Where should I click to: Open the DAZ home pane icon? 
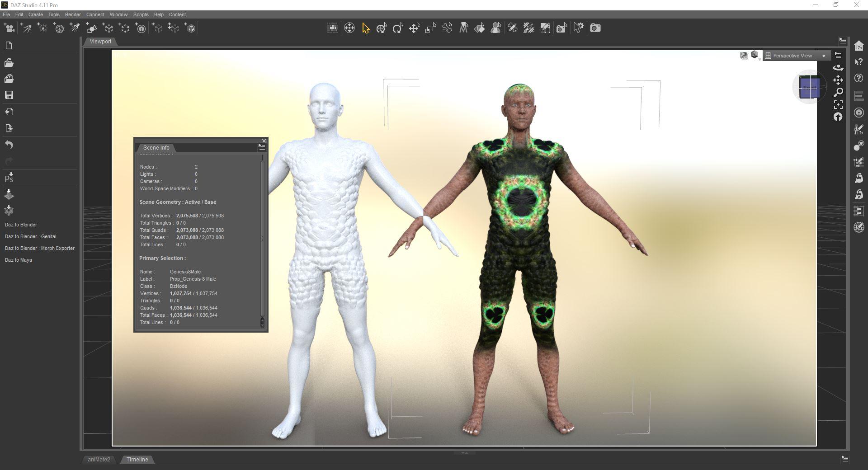859,46
